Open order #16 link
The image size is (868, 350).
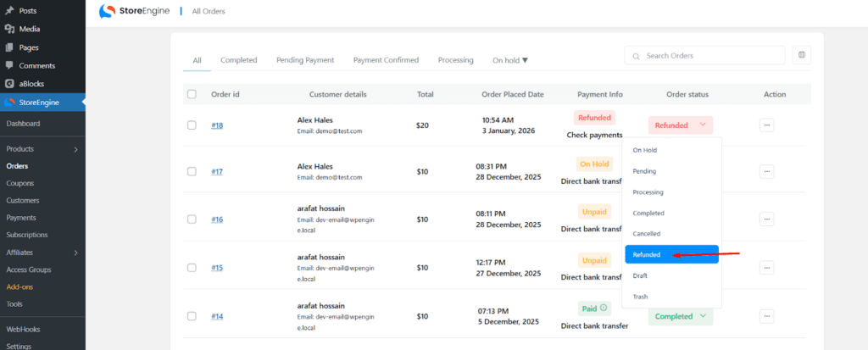pyautogui.click(x=217, y=219)
